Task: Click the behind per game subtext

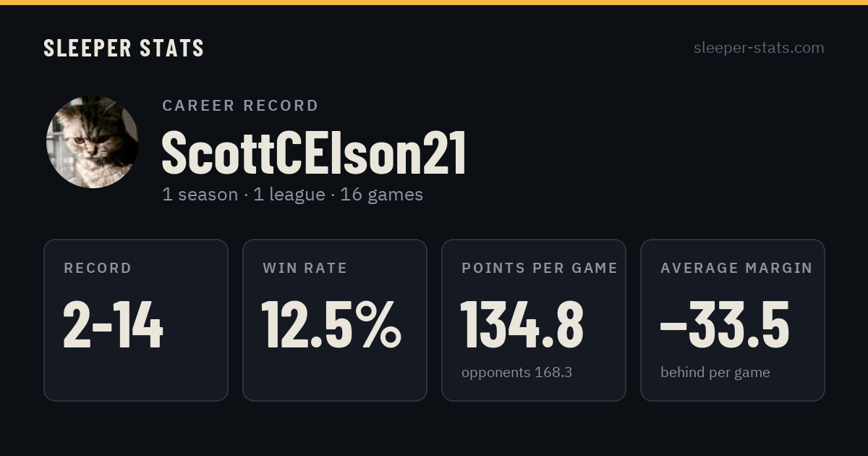Action: (715, 373)
